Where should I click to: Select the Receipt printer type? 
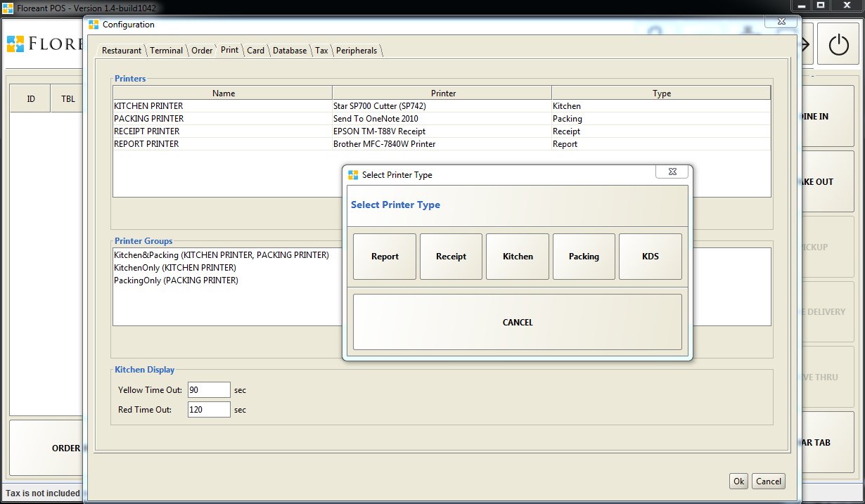click(451, 256)
